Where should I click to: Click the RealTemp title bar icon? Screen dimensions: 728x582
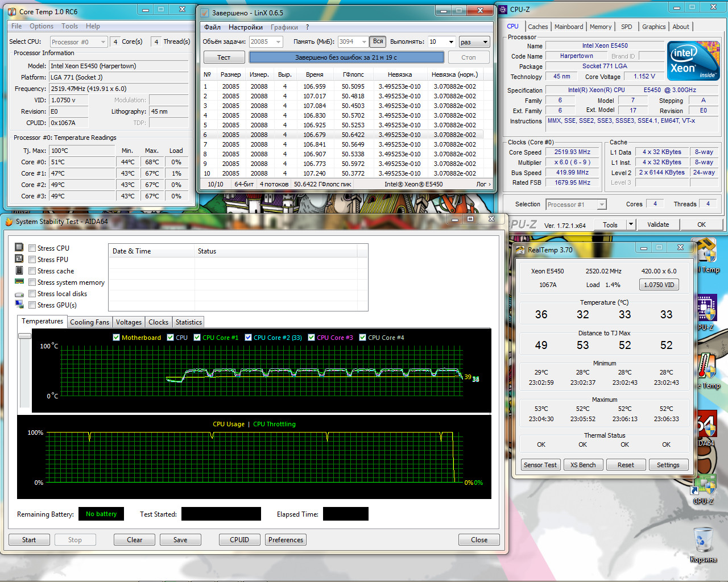point(520,250)
